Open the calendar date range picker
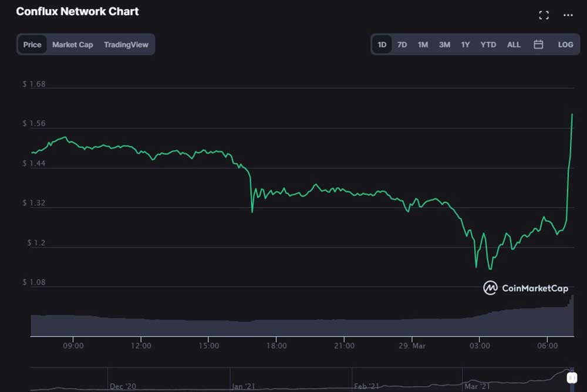The image size is (587, 392). (x=538, y=45)
